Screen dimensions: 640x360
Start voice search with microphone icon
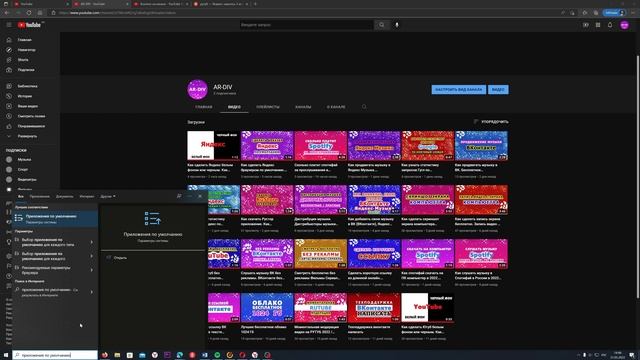(396, 25)
